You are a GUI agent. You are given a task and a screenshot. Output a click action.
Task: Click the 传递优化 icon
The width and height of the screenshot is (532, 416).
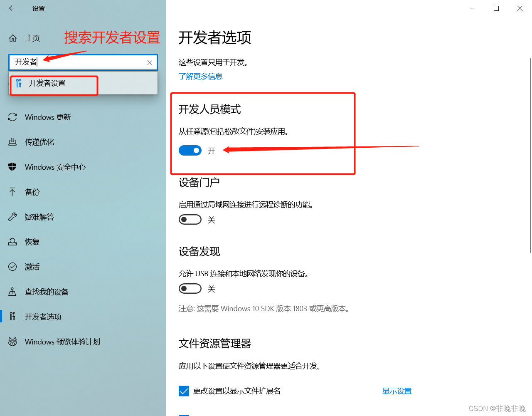(x=12, y=142)
